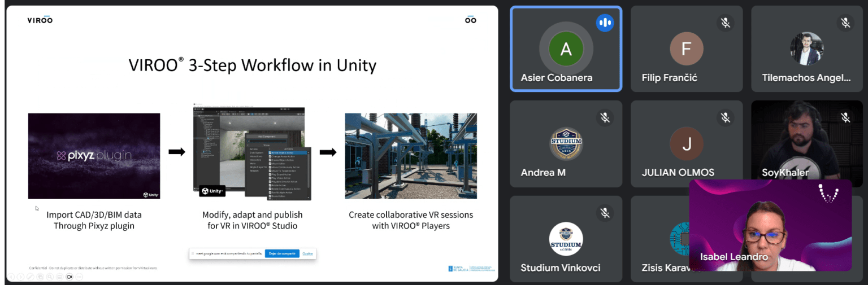Viewport: 868px width, 285px height.
Task: Click the Dejar de compartir button
Action: tap(282, 253)
